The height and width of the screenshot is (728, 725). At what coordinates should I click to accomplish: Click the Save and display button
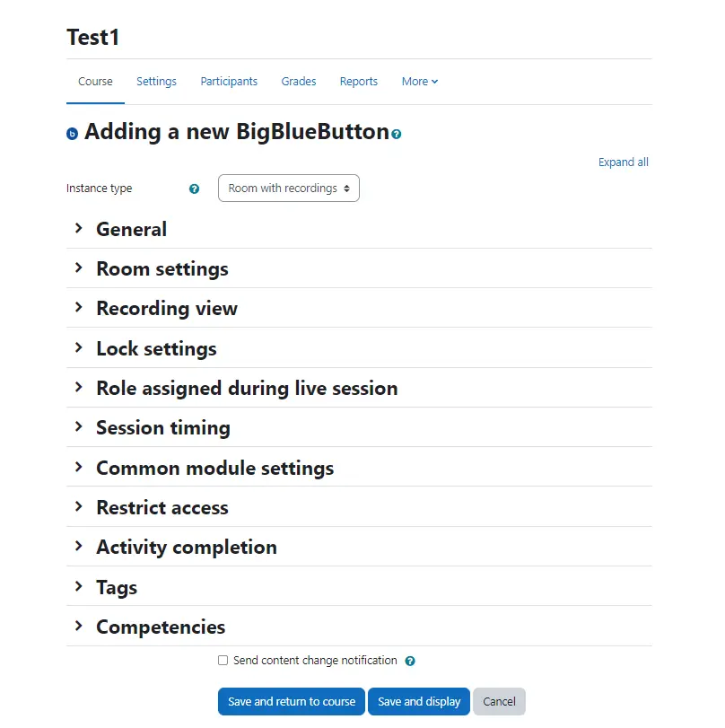click(x=419, y=702)
